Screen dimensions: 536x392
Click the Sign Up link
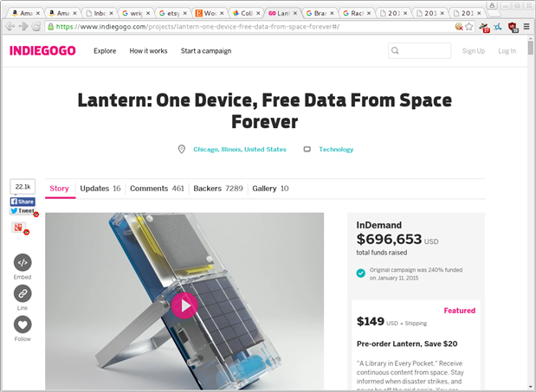coord(474,51)
